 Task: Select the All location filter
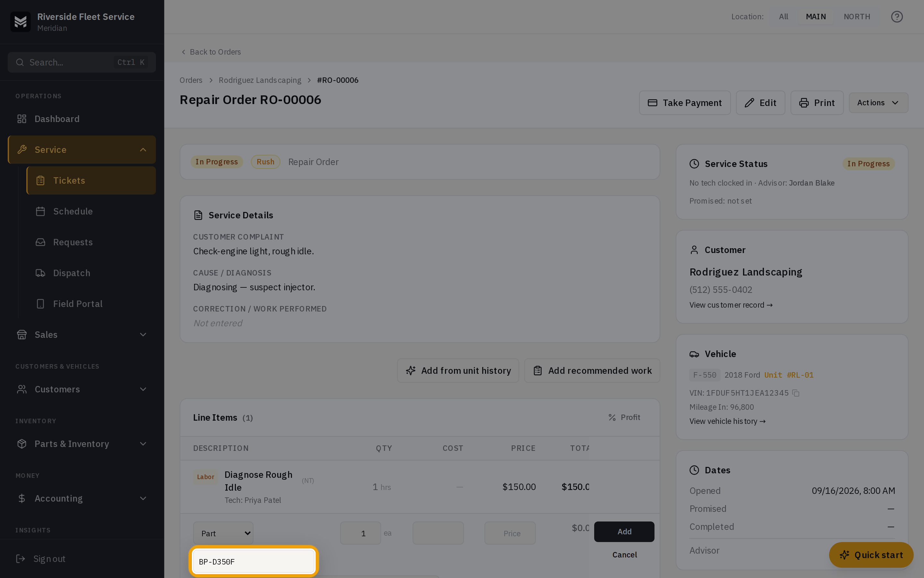pos(783,17)
